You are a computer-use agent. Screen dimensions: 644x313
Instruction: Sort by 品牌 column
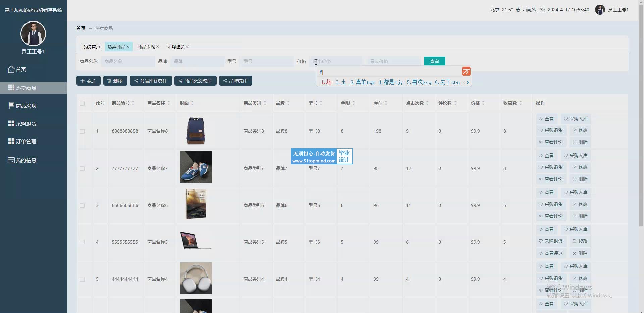pyautogui.click(x=288, y=103)
